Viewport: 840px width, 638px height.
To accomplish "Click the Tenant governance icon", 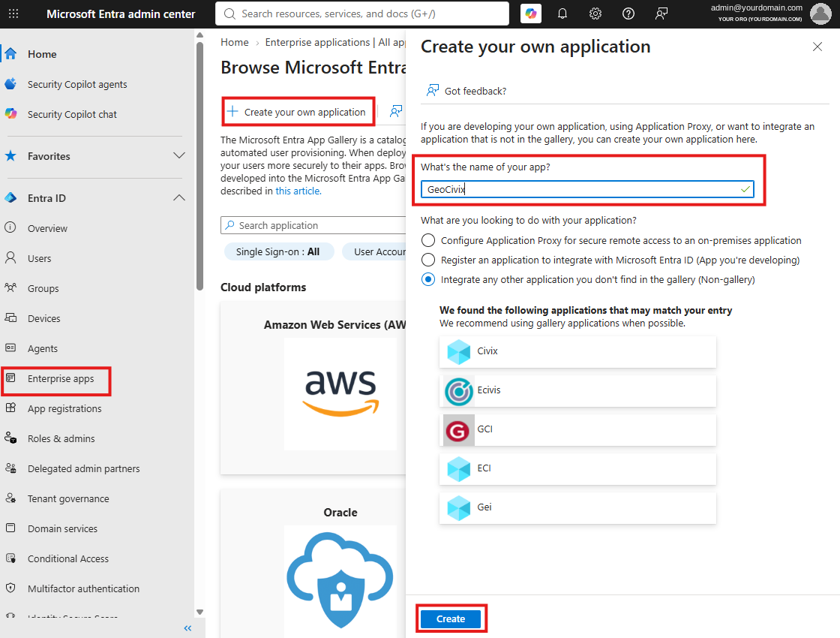I will [10, 498].
